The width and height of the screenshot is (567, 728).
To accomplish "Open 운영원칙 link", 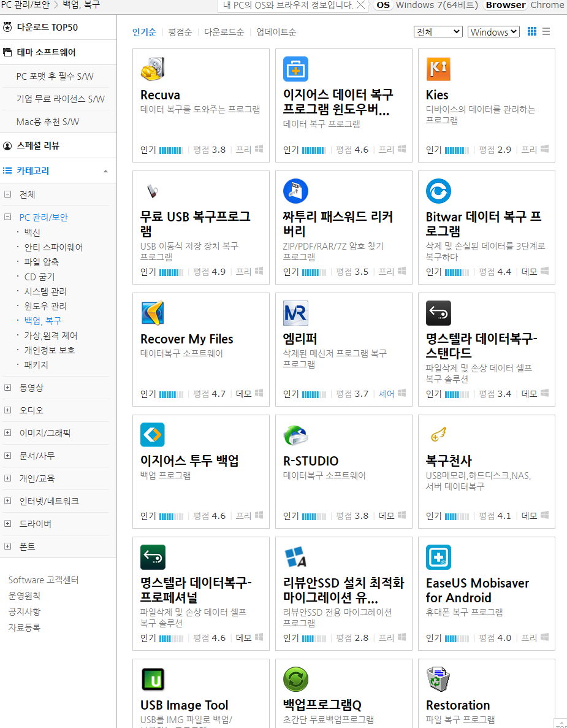I will point(24,596).
